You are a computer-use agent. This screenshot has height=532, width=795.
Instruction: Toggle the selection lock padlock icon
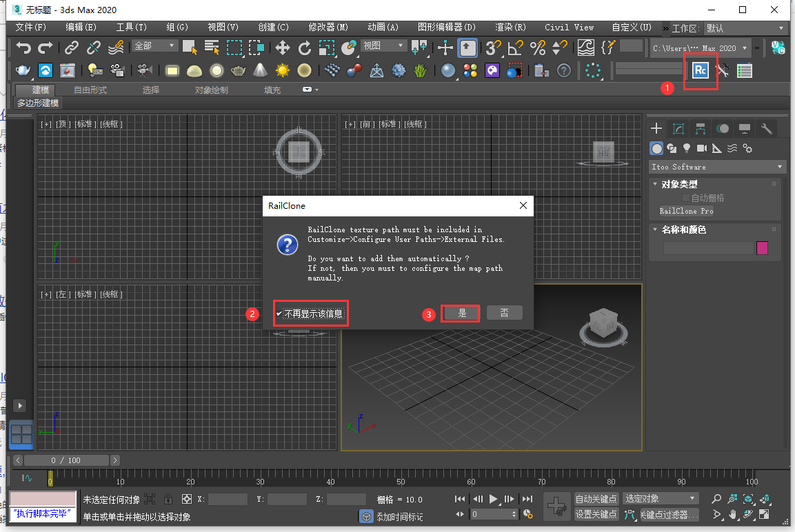tap(168, 499)
